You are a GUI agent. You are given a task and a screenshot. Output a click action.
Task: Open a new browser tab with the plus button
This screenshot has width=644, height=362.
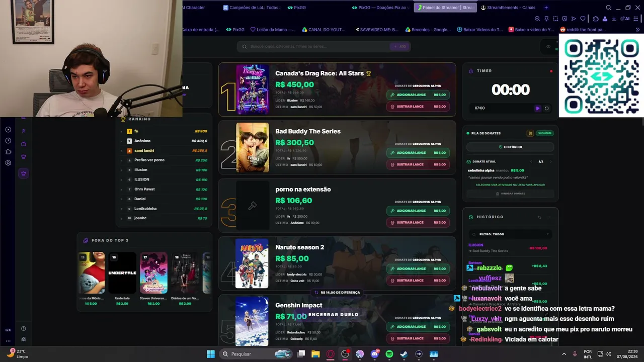click(546, 8)
